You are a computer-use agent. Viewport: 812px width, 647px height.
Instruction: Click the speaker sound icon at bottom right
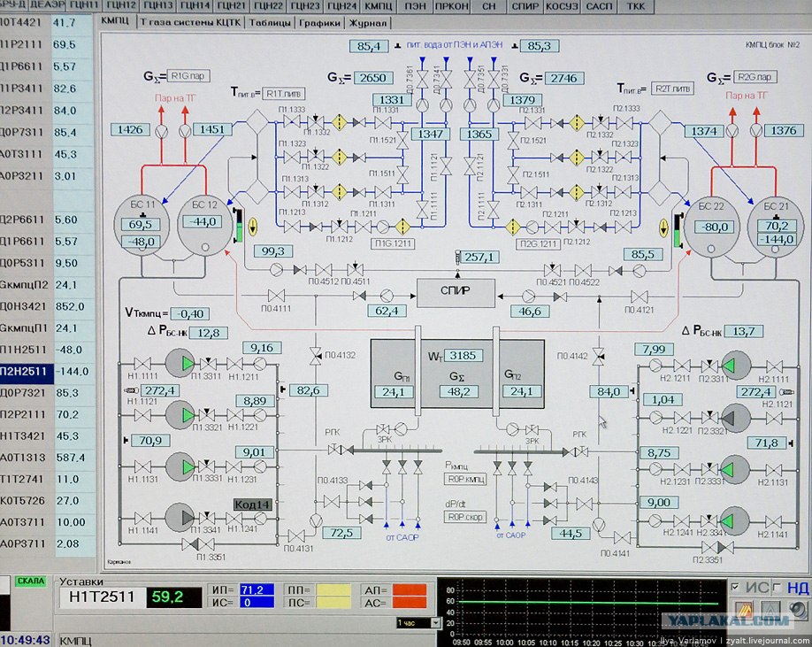pos(798,610)
